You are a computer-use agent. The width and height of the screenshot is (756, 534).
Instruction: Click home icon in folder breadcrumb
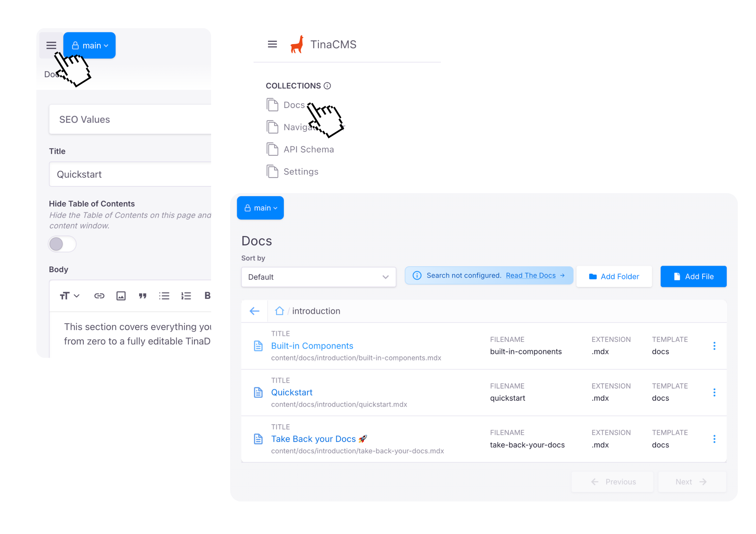279,311
